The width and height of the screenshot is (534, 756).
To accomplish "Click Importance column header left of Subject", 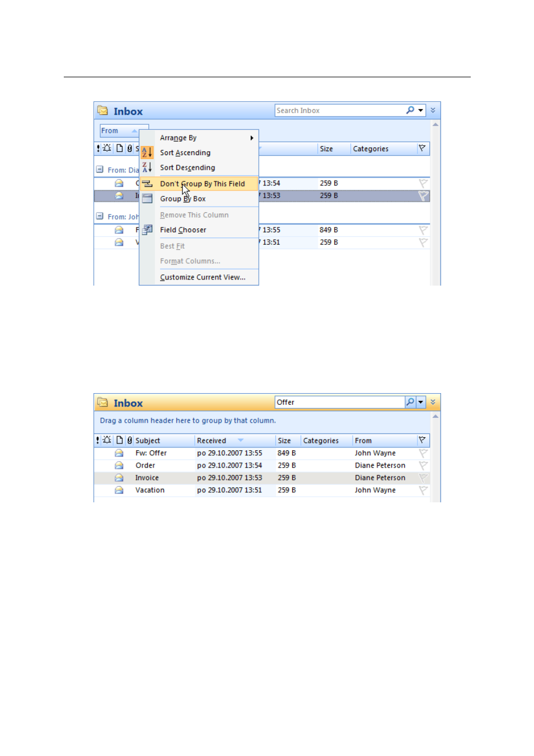I will (x=98, y=440).
